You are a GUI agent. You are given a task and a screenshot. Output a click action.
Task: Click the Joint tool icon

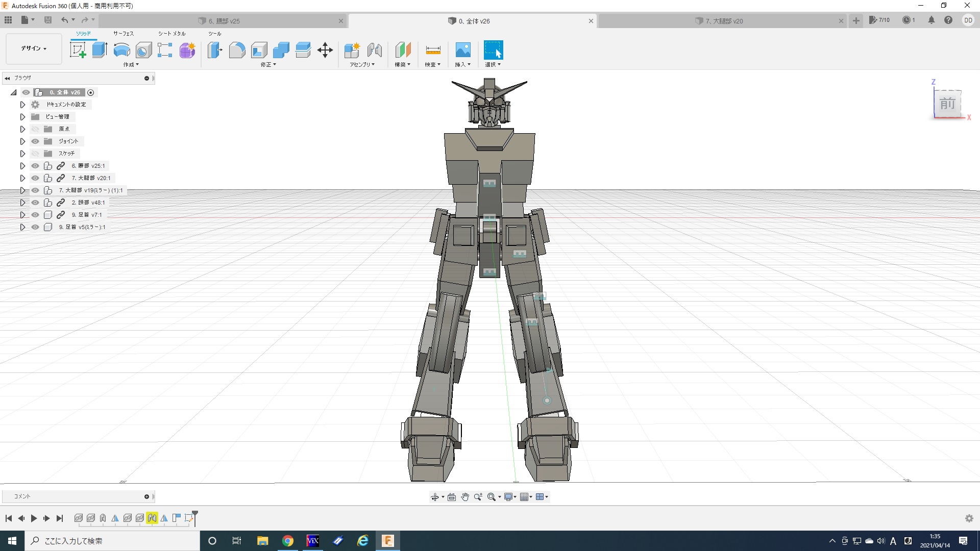tap(375, 50)
